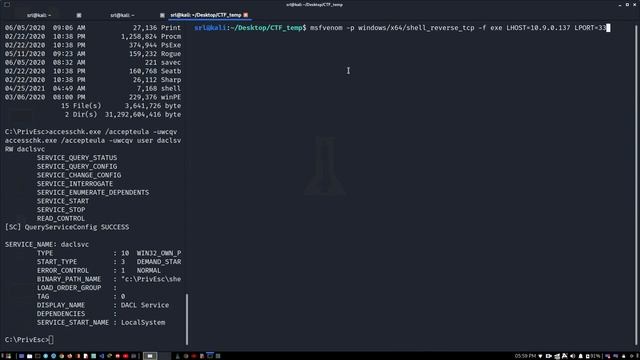The height and width of the screenshot is (360, 640).
Task: Click the "1,258,824 Procm" file row
Action: [93, 36]
